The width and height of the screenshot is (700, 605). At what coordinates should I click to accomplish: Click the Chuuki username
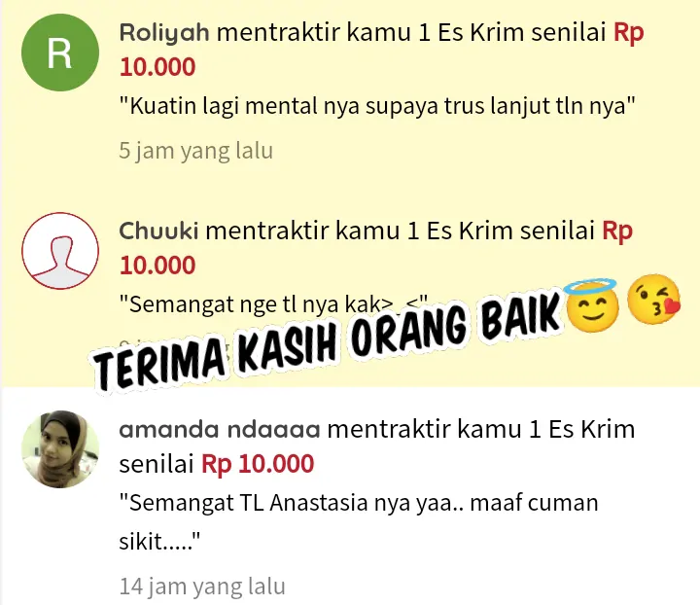(158, 231)
